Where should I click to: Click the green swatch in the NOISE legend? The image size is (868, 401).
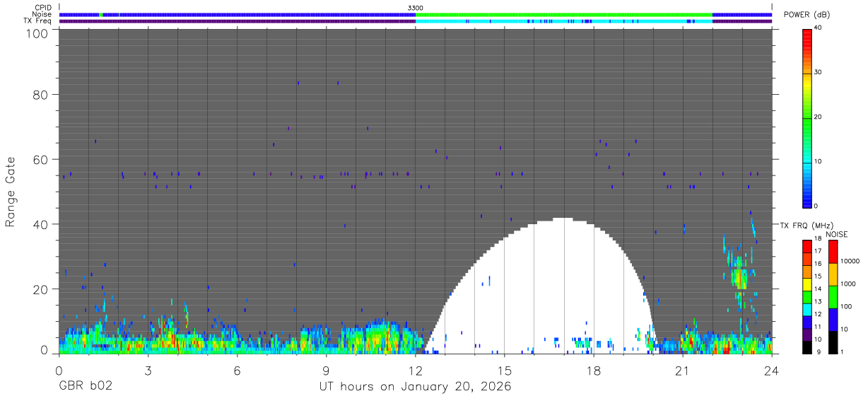coord(833,297)
